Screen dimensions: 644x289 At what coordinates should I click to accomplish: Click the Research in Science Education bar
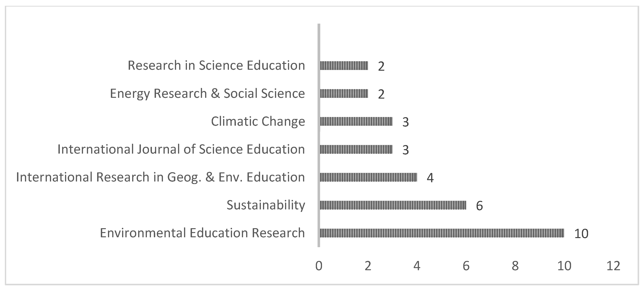[x=344, y=65]
